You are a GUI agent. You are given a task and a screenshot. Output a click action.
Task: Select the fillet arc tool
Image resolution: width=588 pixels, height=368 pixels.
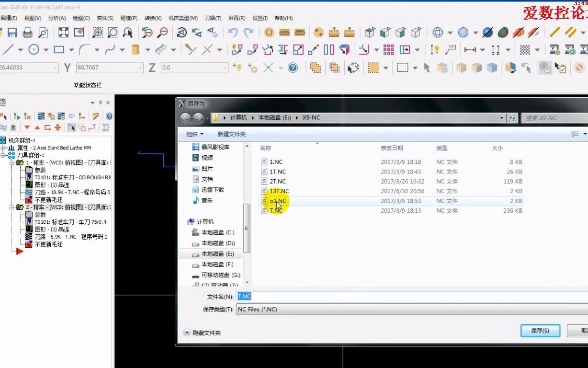84,49
